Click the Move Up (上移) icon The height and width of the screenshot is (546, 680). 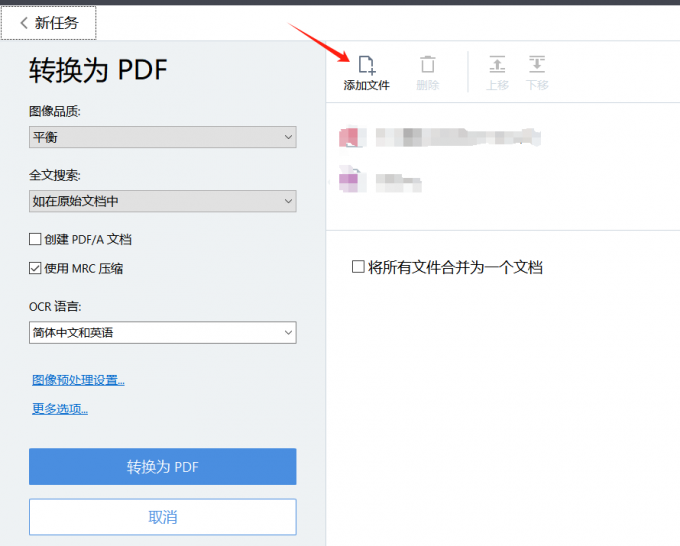497,64
